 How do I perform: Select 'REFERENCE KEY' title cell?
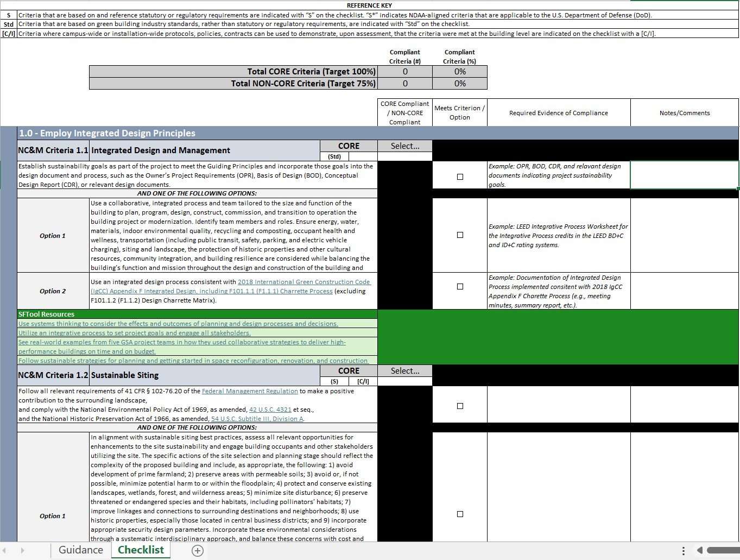tap(369, 5)
